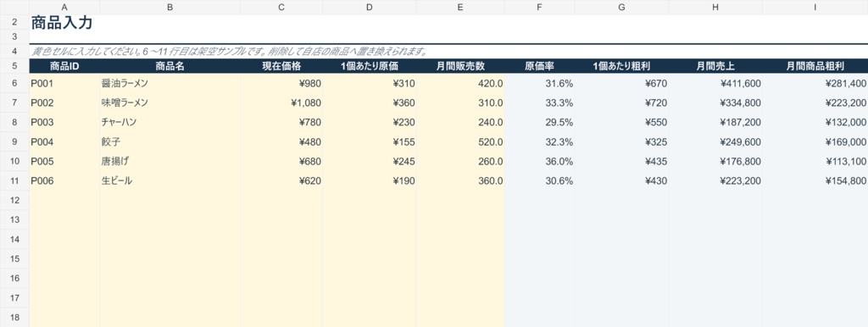Screen dimensions: 868x327
Task: Select the ¥670 unit profit cell
Action: [621, 84]
